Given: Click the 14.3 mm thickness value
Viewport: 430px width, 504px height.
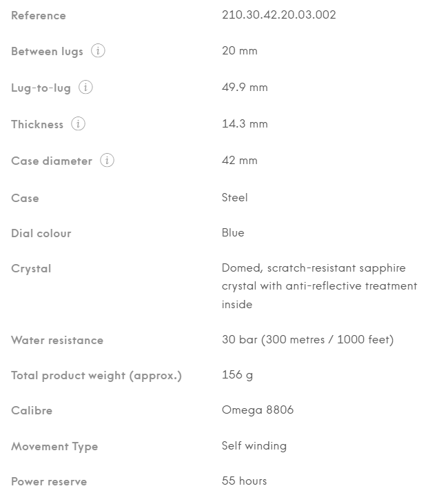Looking at the screenshot, I should [x=245, y=123].
